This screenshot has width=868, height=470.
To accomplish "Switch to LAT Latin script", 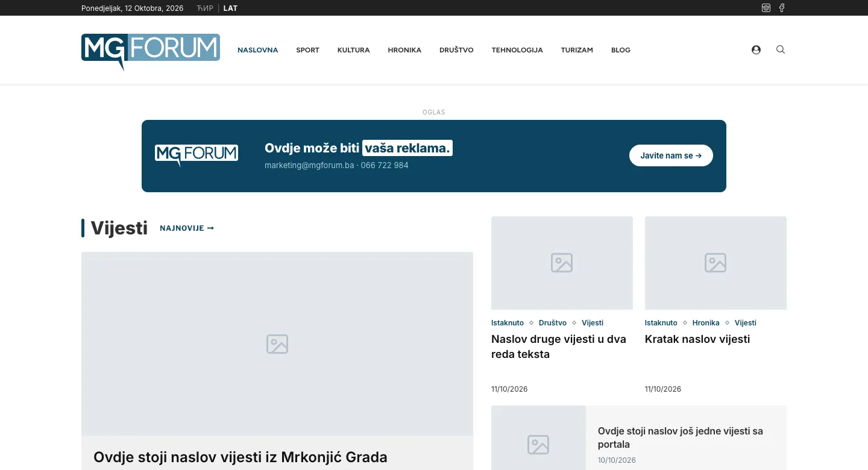I will tap(230, 8).
